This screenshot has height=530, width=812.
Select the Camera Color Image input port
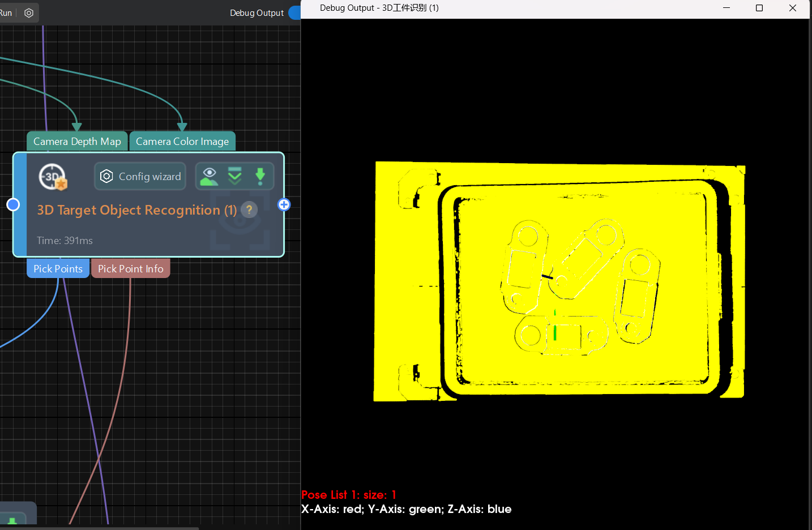point(182,141)
